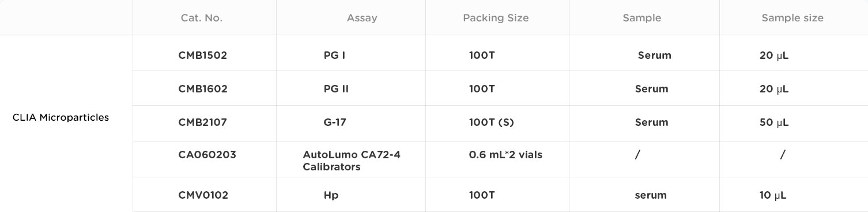The height and width of the screenshot is (212, 868).
Task: Click the Hp assay cell
Action: point(331,195)
